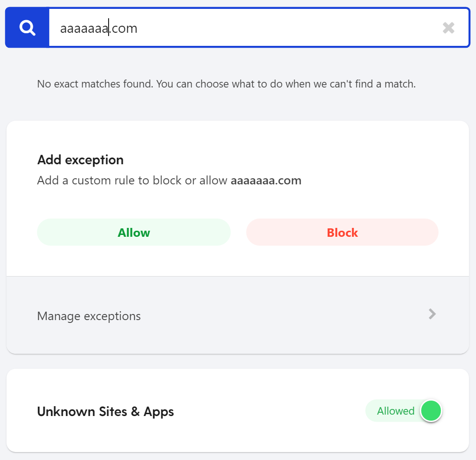Clear the search field using the X icon
This screenshot has height=460, width=476.
point(448,28)
